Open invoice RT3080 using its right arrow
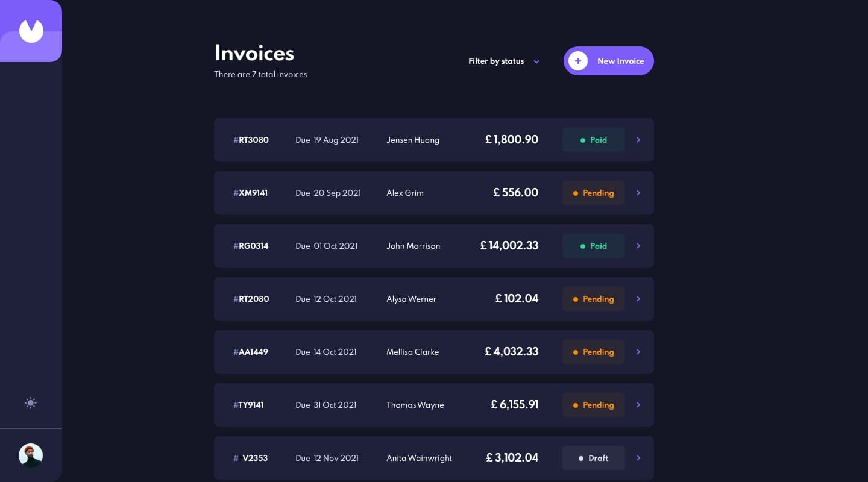This screenshot has width=868, height=482. [x=638, y=140]
